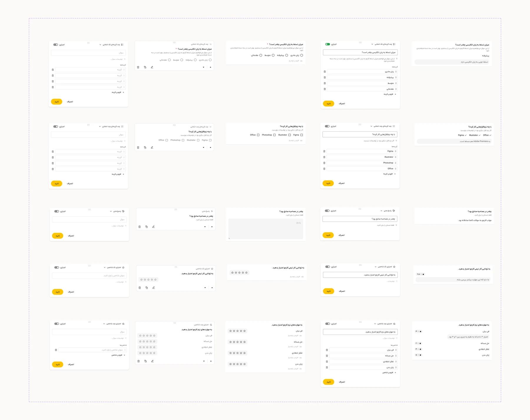Screen dimensions: 530x420
Task: Confirm with تایید in the green-toggle editor
Action: [x=329, y=104]
